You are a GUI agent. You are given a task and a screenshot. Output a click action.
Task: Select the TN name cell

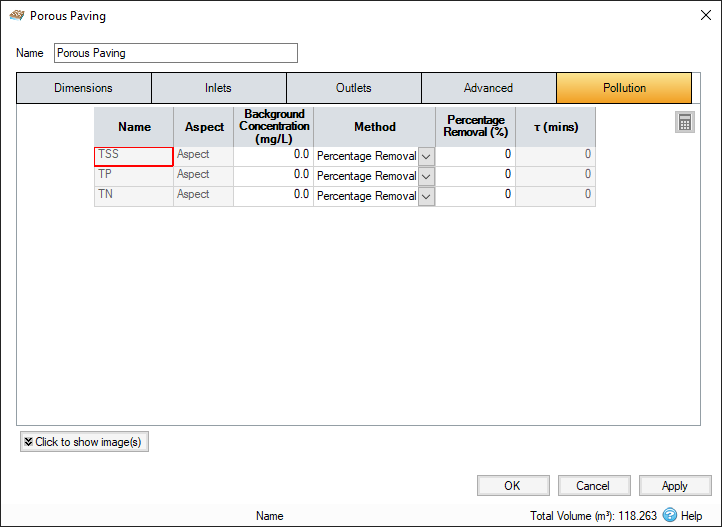tap(134, 197)
